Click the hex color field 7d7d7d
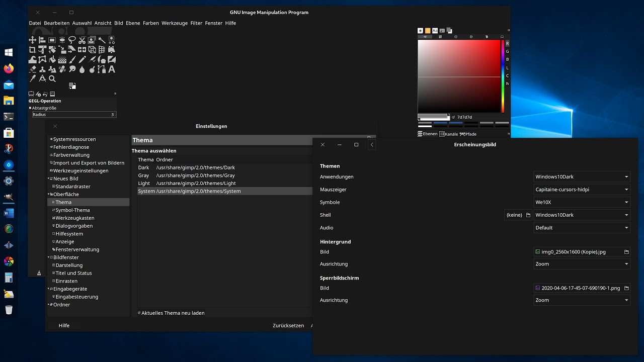Screen dimensions: 644x362 [x=464, y=117]
